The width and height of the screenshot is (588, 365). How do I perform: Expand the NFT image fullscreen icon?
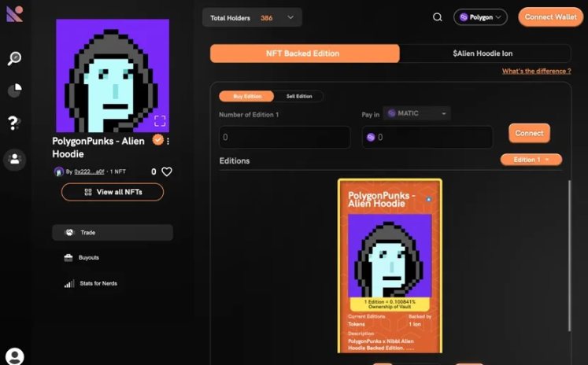click(x=160, y=120)
